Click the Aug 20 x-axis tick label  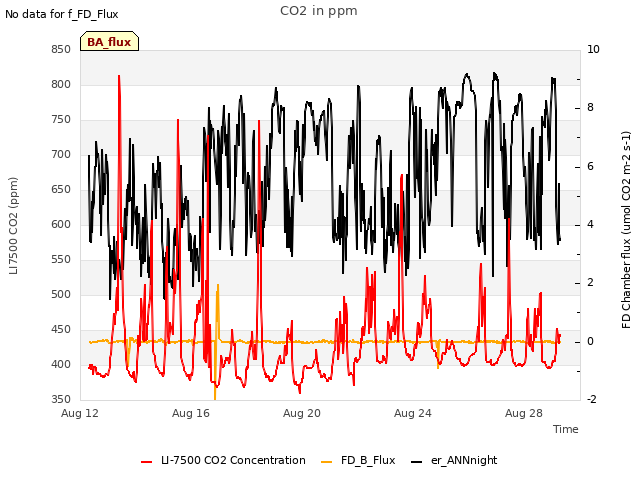coord(302,413)
